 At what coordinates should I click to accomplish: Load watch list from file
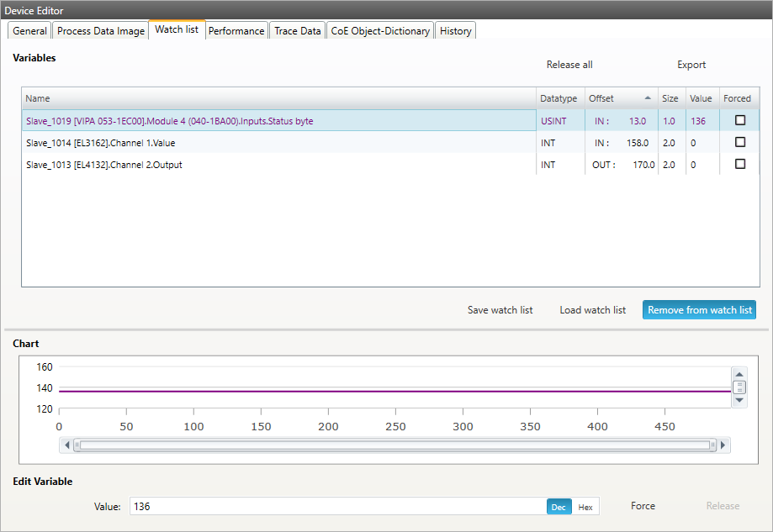point(592,310)
